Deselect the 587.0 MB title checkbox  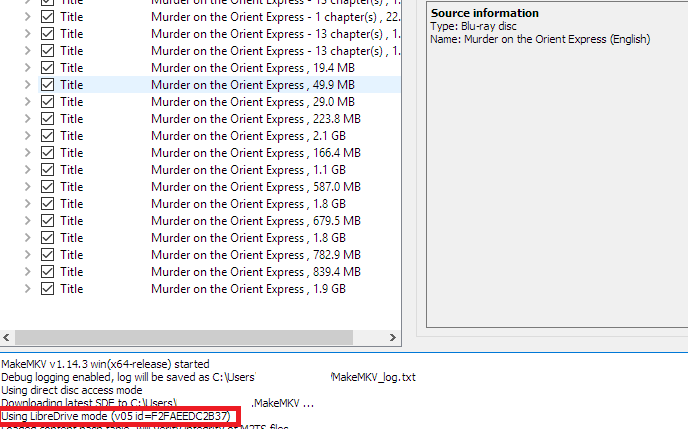click(x=47, y=187)
